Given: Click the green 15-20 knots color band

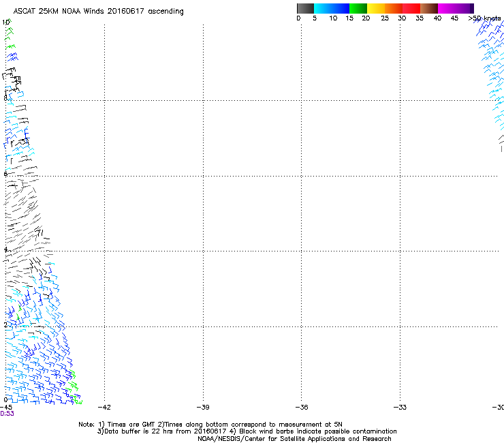Looking at the screenshot, I should click(x=358, y=8).
